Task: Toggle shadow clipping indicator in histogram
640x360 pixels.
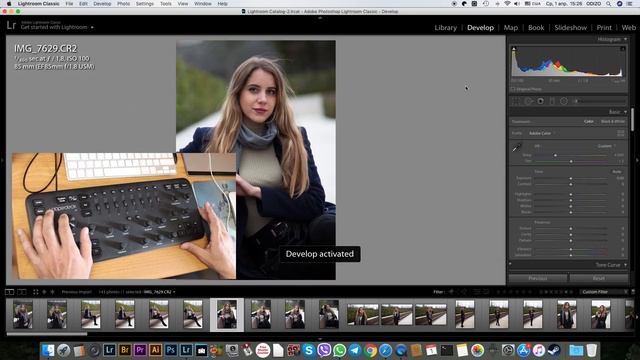Action: (x=514, y=49)
